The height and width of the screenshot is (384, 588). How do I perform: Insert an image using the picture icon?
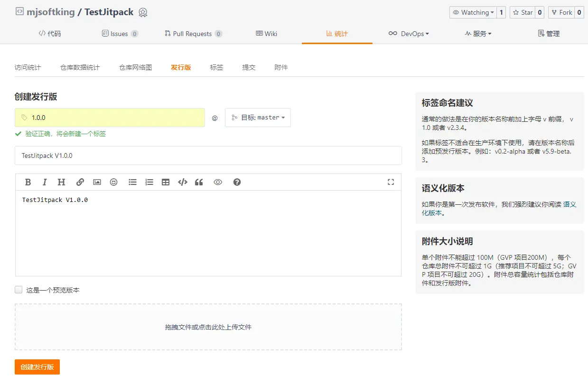click(97, 182)
